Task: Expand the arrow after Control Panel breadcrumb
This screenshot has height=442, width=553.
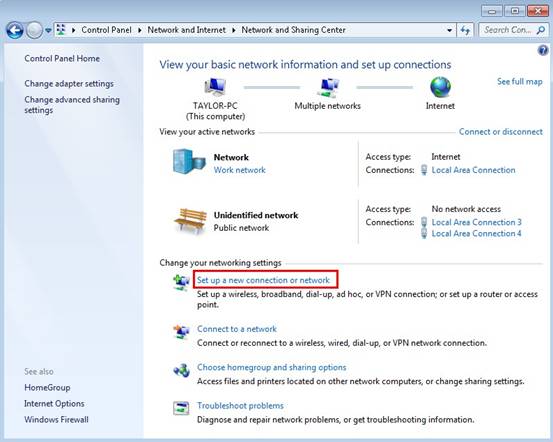Action: [140, 30]
